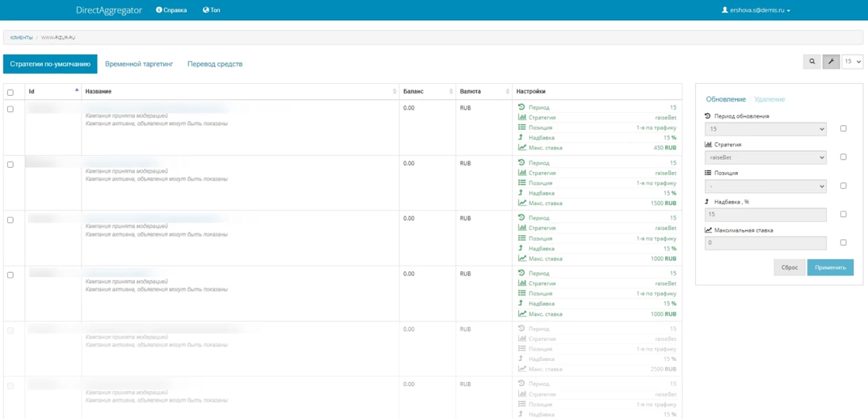Click the Id column sort arrow

[x=76, y=90]
